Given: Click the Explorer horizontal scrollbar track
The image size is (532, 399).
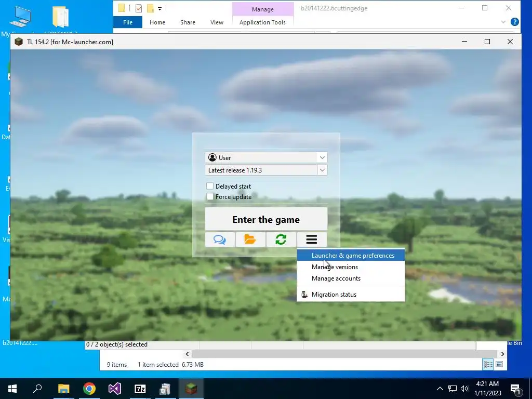Looking at the screenshot, I should point(345,354).
